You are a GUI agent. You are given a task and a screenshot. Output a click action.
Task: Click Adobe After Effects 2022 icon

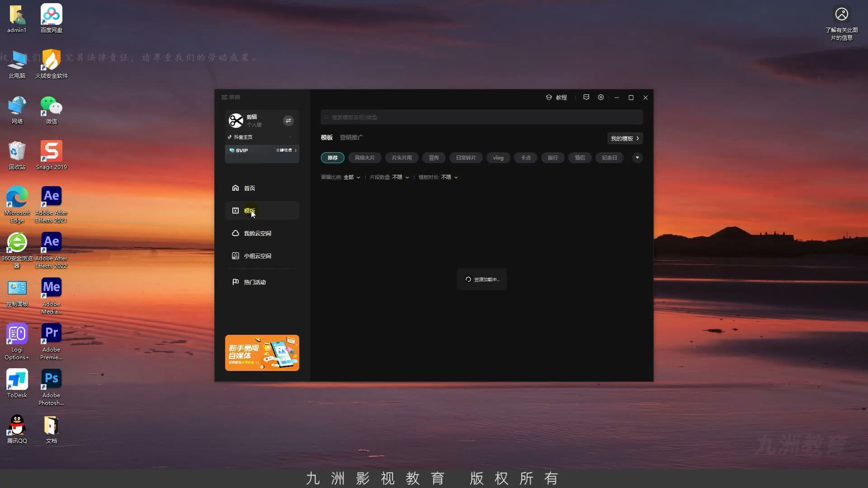(52, 250)
